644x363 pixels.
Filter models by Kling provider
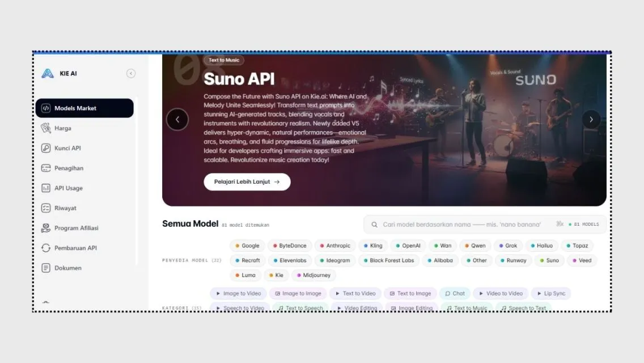point(373,246)
